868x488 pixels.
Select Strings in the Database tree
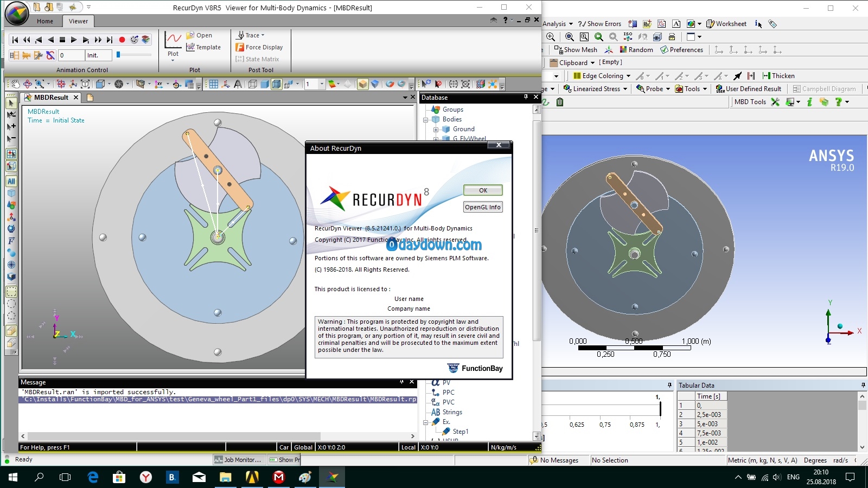[x=452, y=412]
